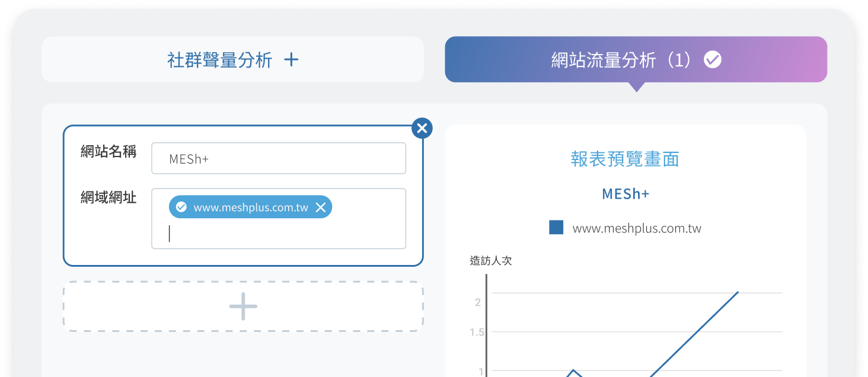Click the 網站名稱 field label
Screen dimensions: 868x377
108,152
